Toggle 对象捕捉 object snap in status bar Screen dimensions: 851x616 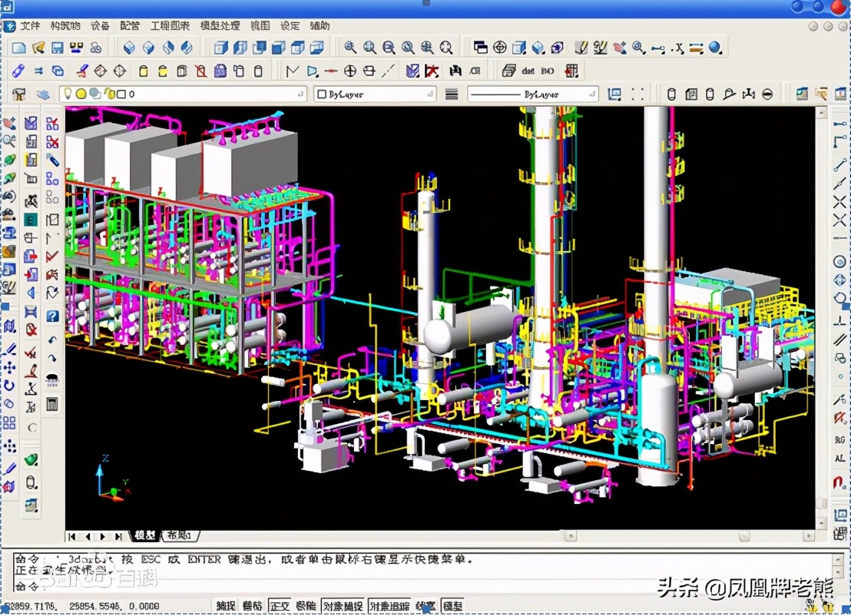click(x=343, y=606)
